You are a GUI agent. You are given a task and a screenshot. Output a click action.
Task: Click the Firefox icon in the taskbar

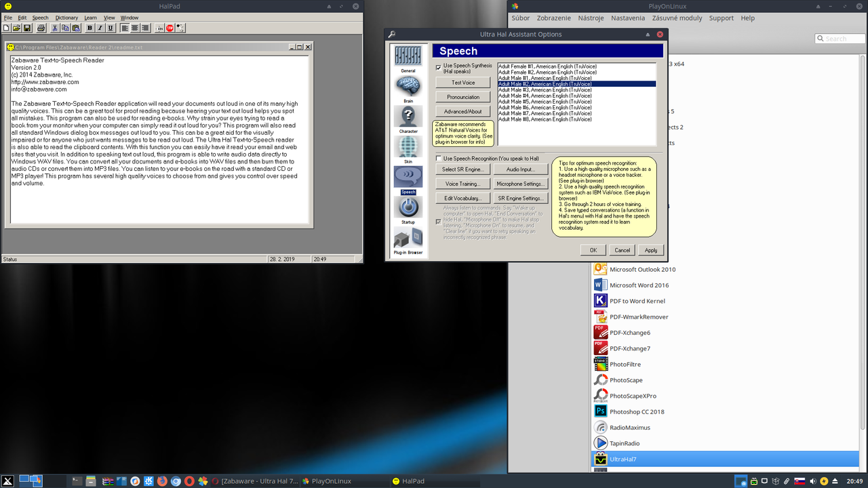162,481
